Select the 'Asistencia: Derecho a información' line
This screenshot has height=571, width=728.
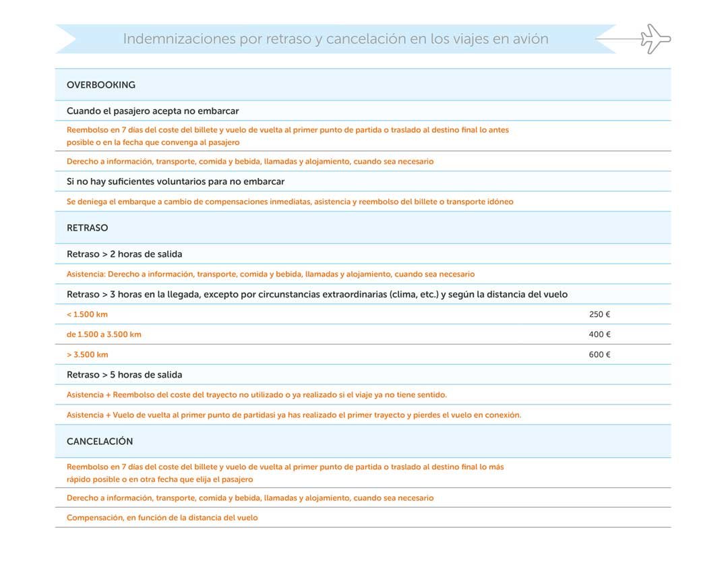click(x=270, y=274)
